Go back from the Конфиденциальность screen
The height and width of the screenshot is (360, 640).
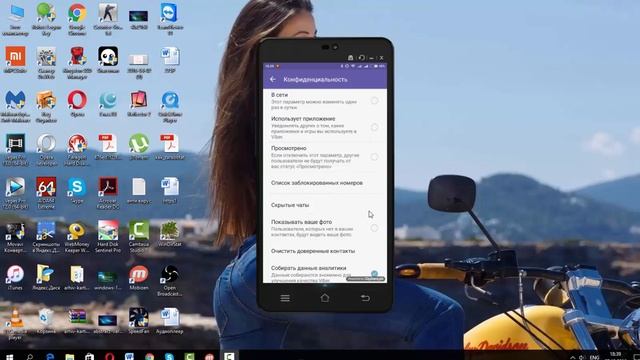point(273,79)
